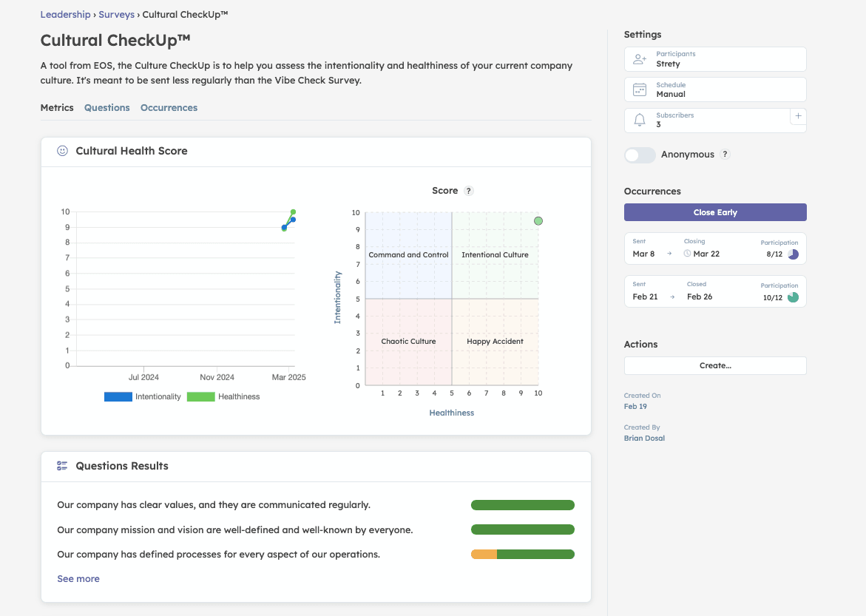Image resolution: width=866 pixels, height=616 pixels.
Task: Switch to the Occurrences tab
Action: click(x=169, y=108)
